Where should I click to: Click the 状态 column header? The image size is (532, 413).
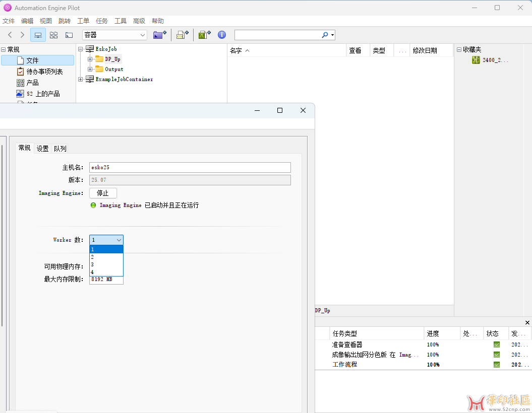tap(496, 333)
